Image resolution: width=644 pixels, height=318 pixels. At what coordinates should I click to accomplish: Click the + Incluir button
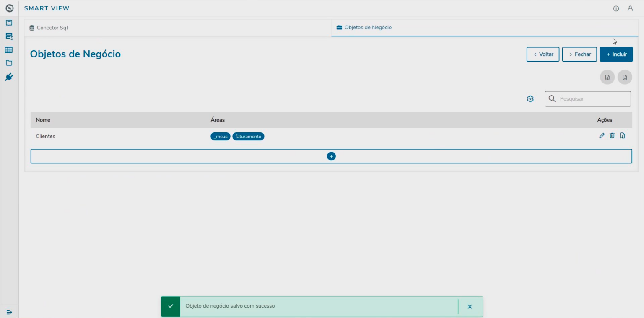click(616, 54)
